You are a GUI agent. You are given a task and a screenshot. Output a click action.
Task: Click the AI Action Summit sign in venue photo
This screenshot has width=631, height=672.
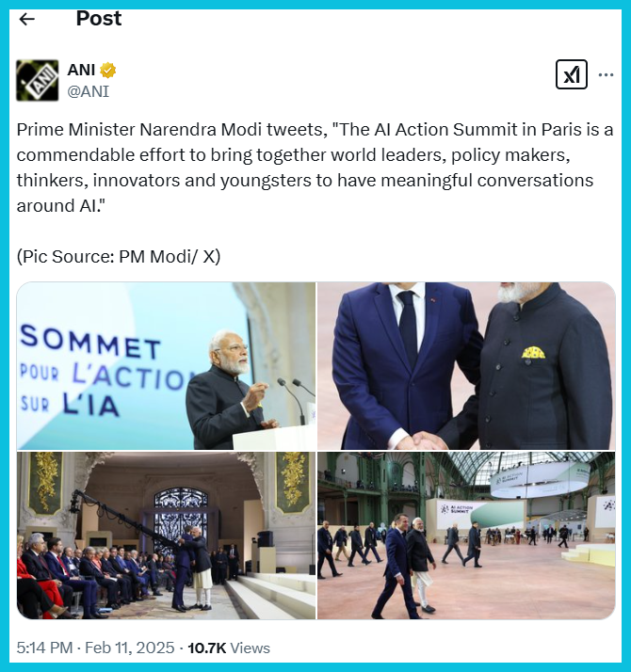pos(457,509)
